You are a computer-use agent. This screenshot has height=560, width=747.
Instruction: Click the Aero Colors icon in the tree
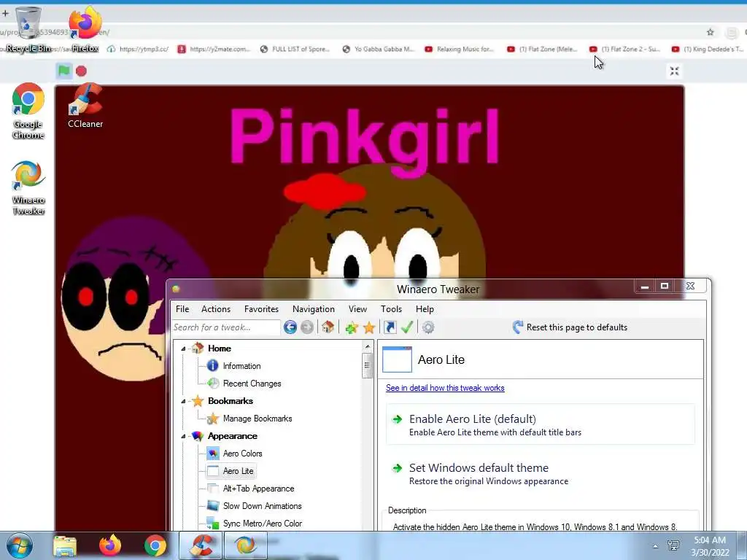coord(213,454)
